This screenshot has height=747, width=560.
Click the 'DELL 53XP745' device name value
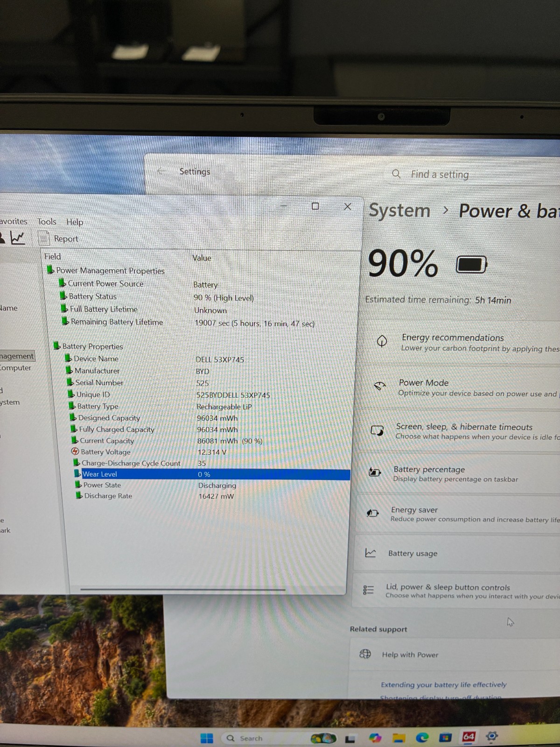[220, 359]
